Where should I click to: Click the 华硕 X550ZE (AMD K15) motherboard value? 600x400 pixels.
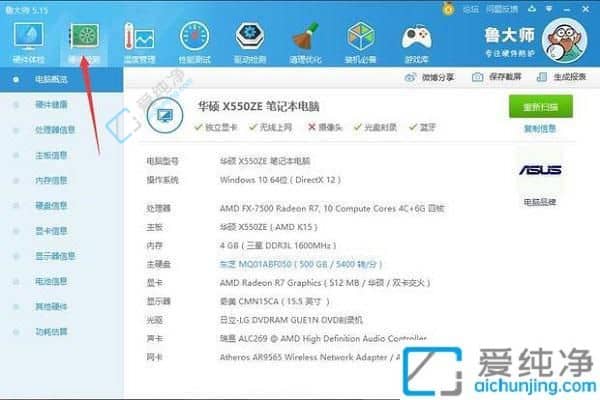[x=269, y=227]
